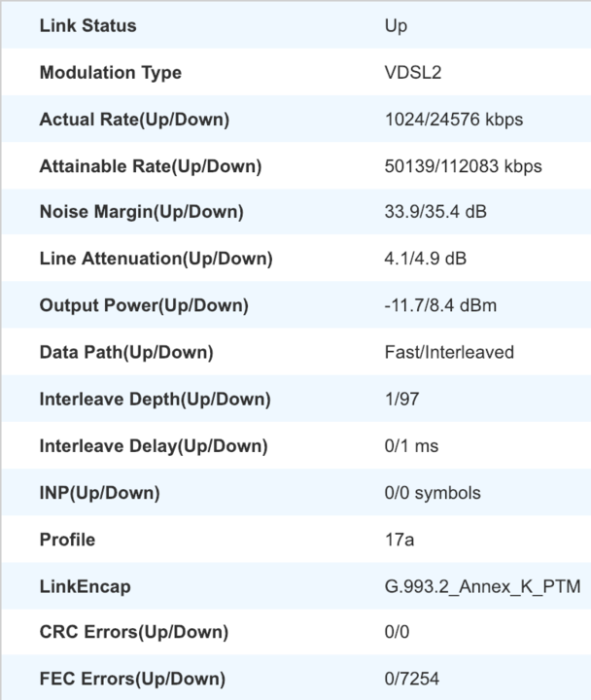The height and width of the screenshot is (700, 591).
Task: Click the Fast/Interleaved data path value
Action: point(449,352)
